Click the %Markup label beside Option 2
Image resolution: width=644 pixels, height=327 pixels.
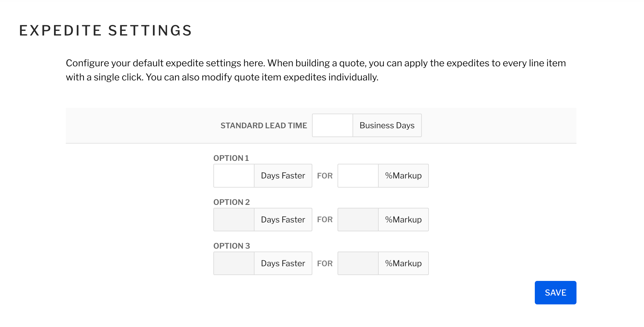click(403, 219)
